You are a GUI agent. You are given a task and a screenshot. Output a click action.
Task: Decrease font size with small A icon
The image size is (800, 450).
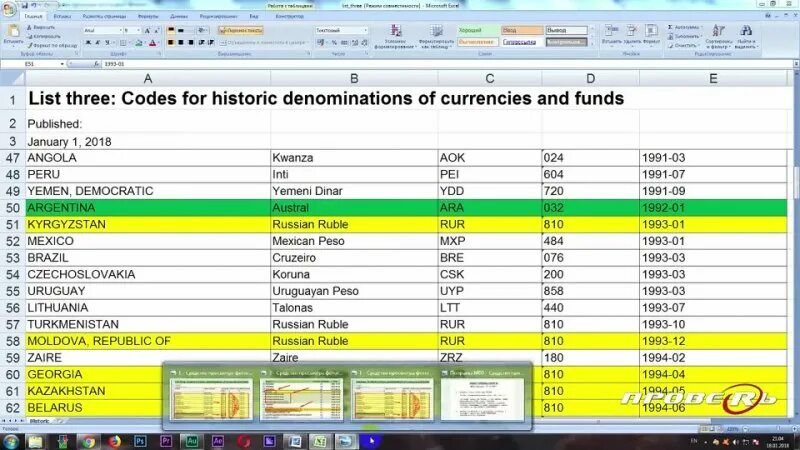pos(156,31)
